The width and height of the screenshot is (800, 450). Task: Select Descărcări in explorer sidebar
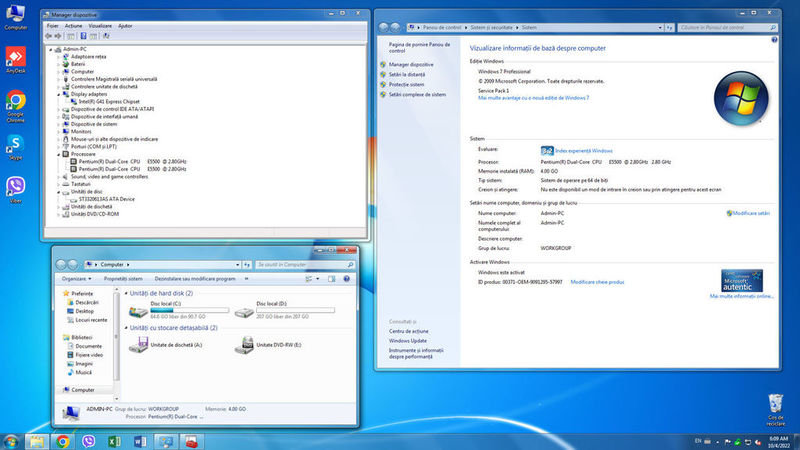click(87, 303)
